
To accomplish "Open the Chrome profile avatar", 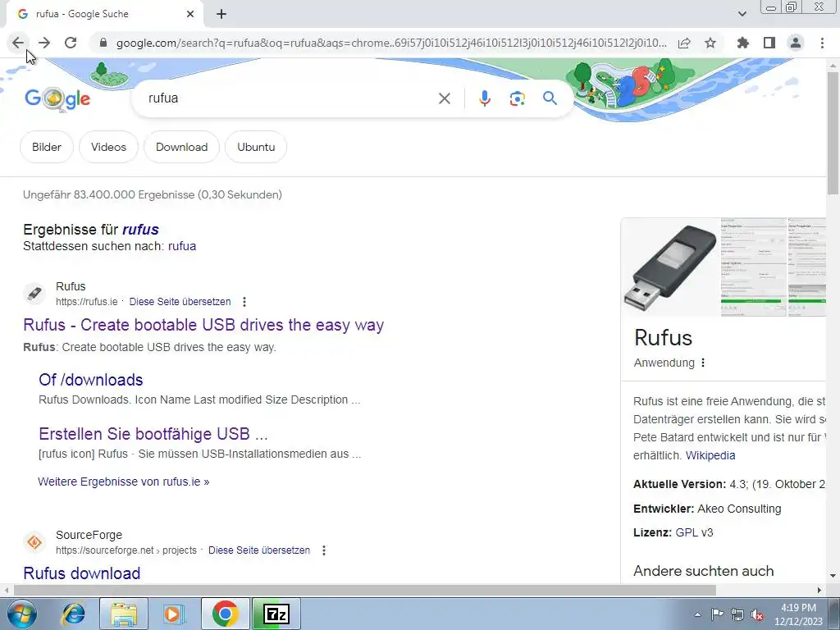I will (796, 43).
